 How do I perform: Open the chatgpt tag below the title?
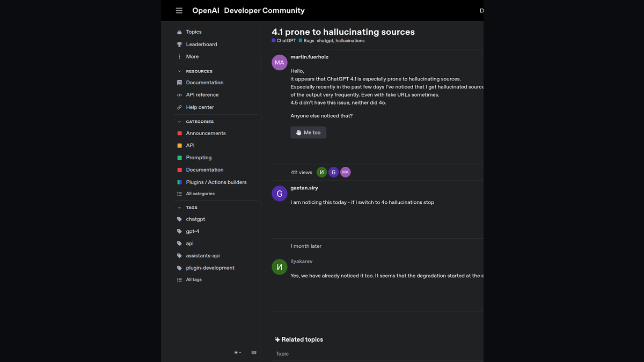click(x=325, y=41)
